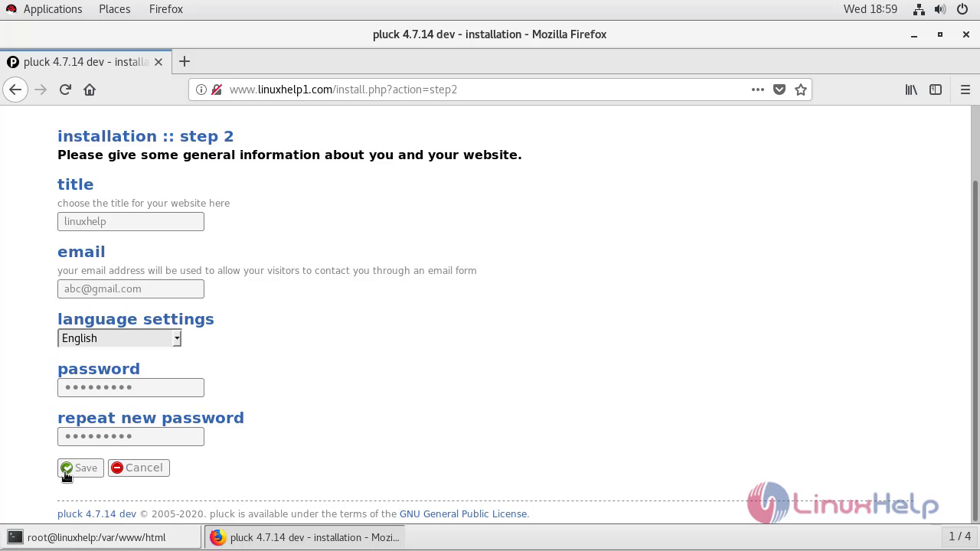
Task: Click the power tray icon
Action: click(x=962, y=9)
